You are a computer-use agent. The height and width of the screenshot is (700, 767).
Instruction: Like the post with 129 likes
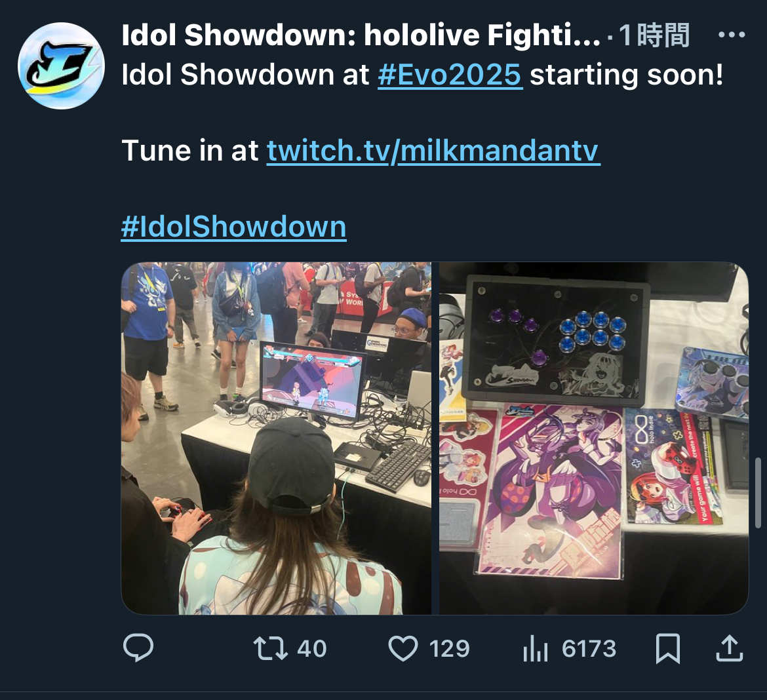coord(403,648)
